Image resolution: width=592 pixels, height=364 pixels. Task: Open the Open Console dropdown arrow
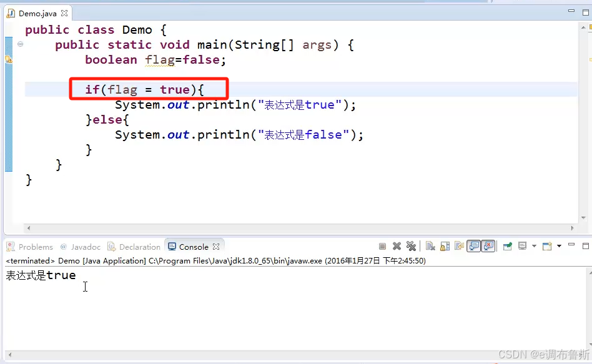(x=559, y=247)
